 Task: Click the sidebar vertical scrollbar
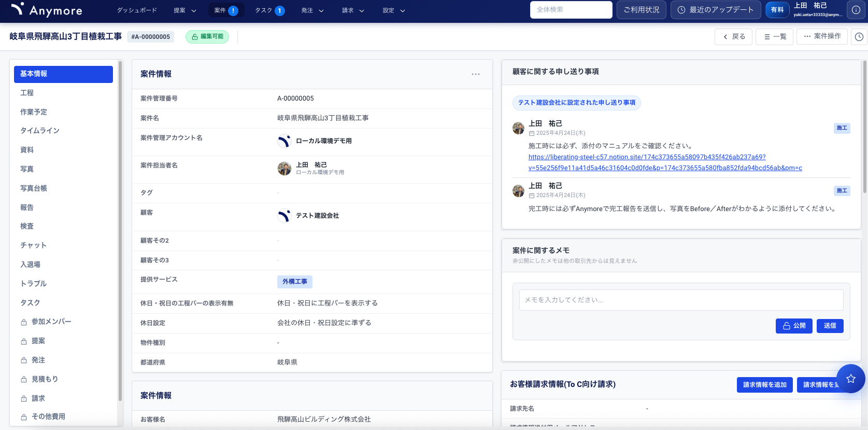tap(120, 231)
